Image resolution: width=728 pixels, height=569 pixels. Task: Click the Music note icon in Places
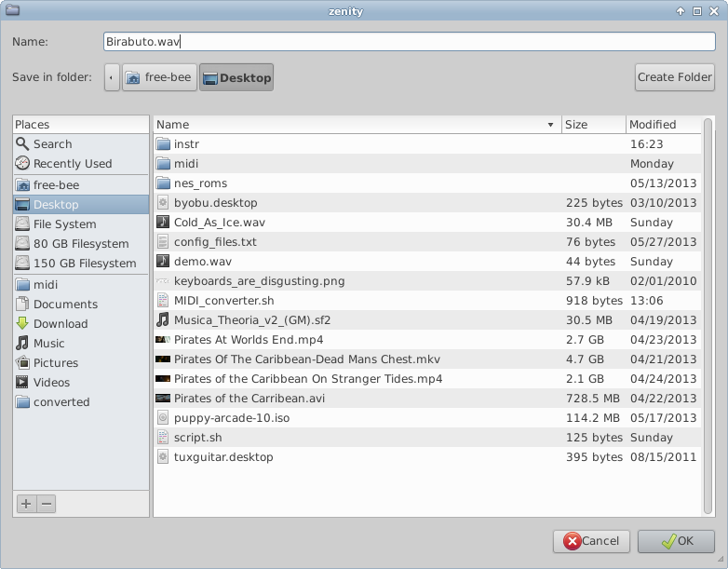coord(22,343)
